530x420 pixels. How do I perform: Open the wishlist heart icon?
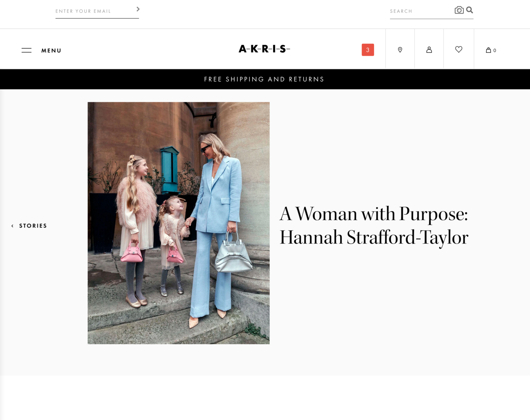459,49
